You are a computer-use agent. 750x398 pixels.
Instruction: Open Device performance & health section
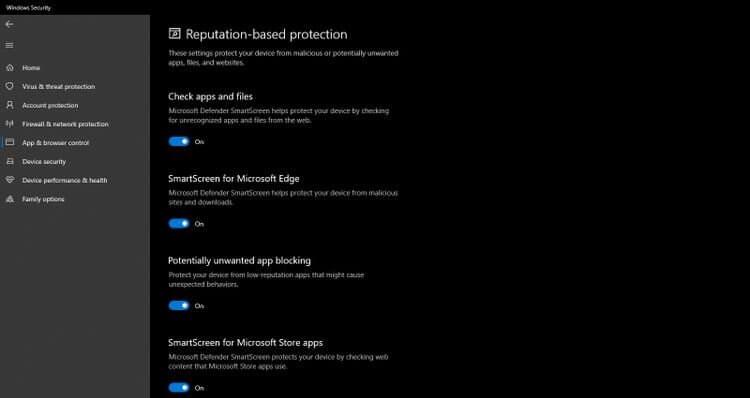pyautogui.click(x=65, y=180)
